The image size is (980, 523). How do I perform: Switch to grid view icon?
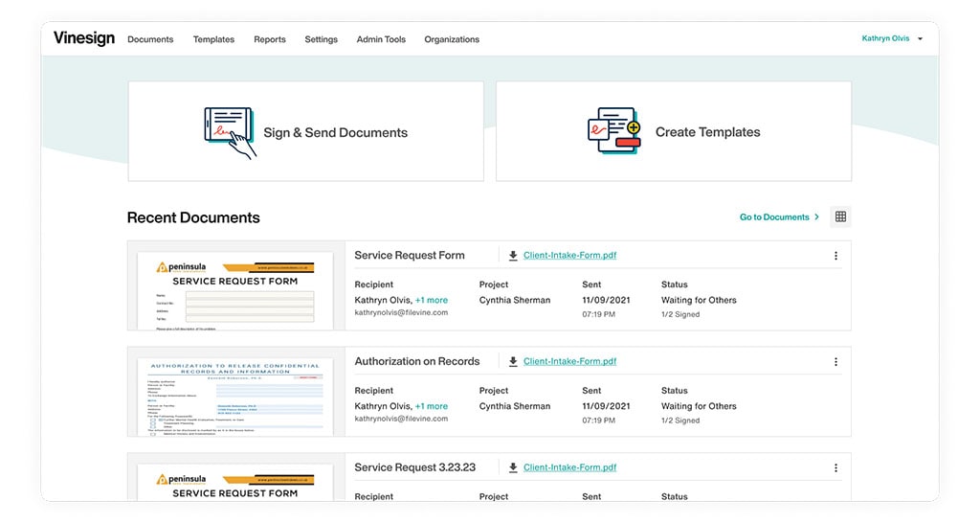[x=840, y=217]
